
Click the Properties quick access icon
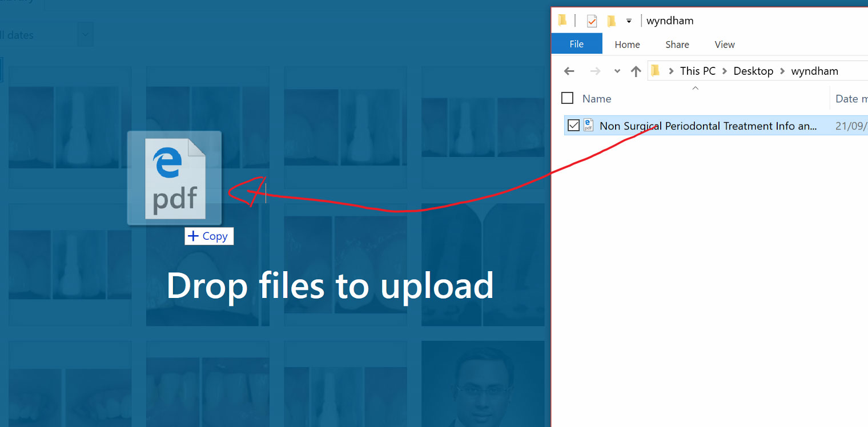[x=592, y=21]
